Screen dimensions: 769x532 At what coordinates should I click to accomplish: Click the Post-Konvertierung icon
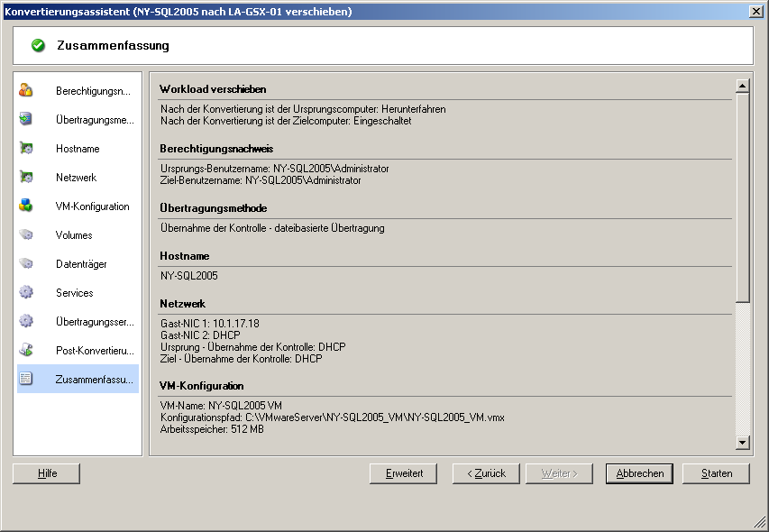point(26,350)
